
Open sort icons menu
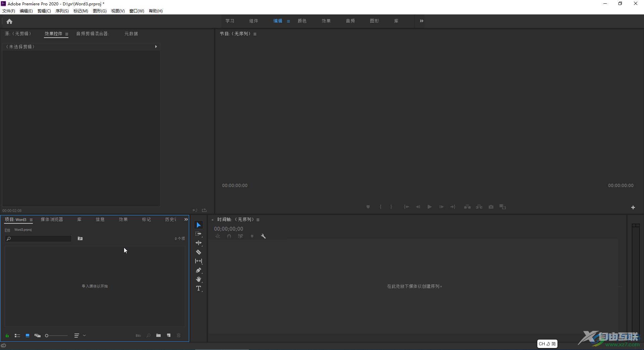(80, 336)
